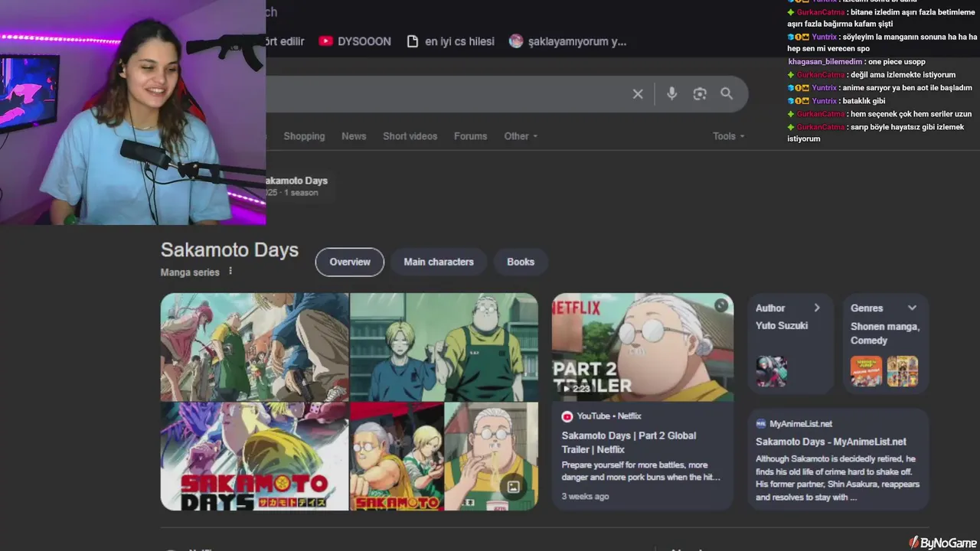This screenshot has height=551, width=980.
Task: Open the DYSOOON YouTube bookmark
Action: (355, 41)
